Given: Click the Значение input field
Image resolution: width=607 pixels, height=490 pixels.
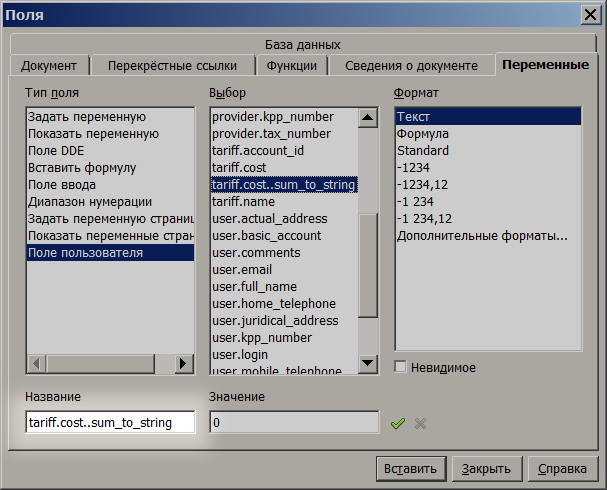Looking at the screenshot, I should coord(294,422).
